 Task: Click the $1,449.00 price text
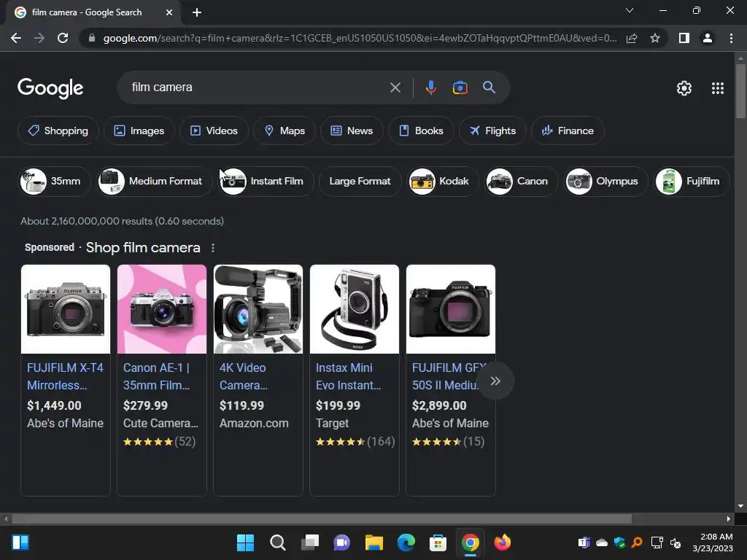pyautogui.click(x=54, y=405)
